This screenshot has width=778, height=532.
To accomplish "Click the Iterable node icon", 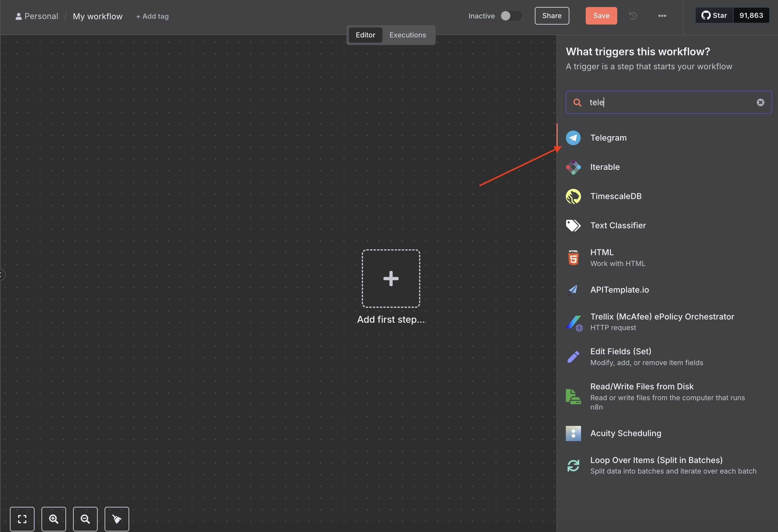I will [x=573, y=167].
